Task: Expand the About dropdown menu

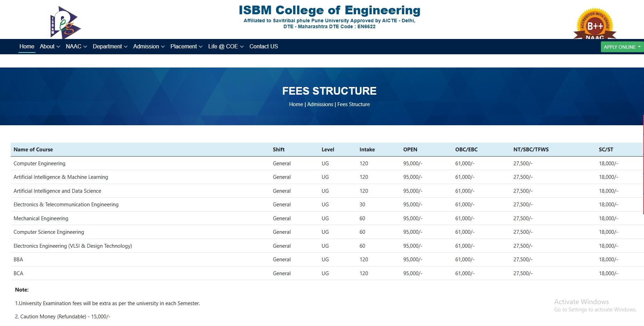Action: [x=50, y=47]
